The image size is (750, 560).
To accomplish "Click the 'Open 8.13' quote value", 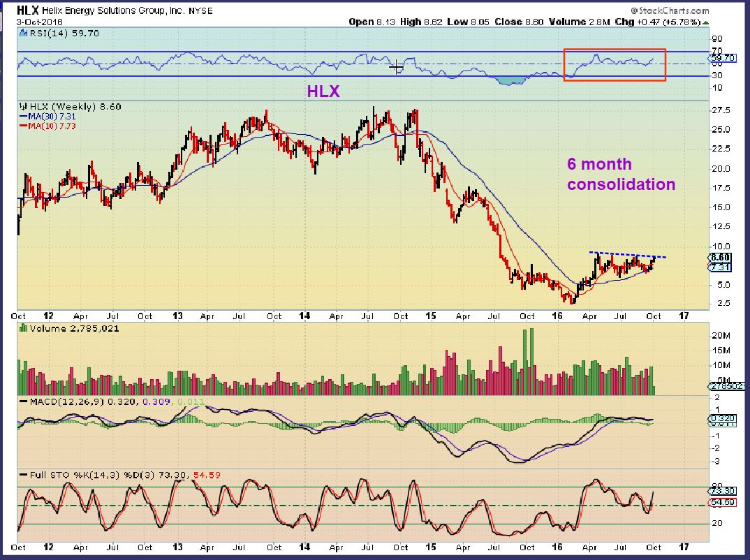I will pyautogui.click(x=372, y=22).
